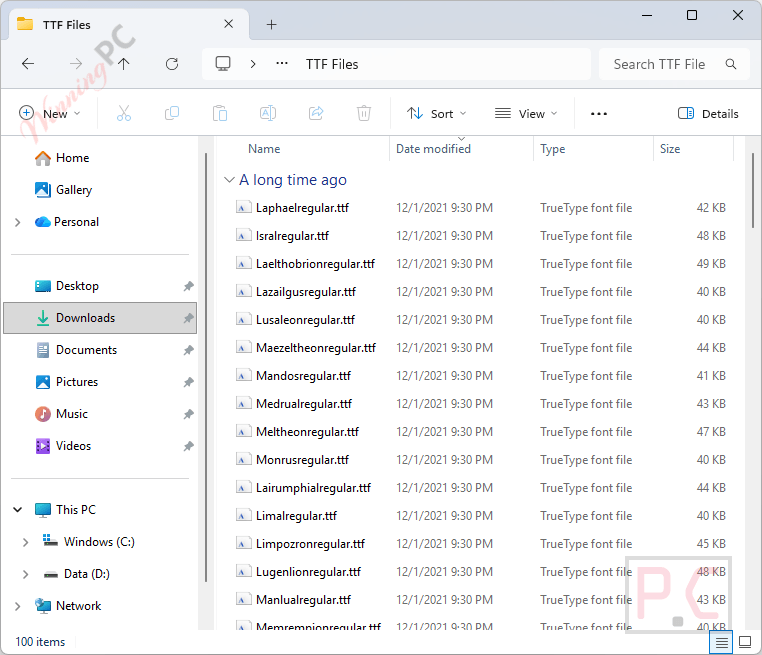Viewport: 762px width, 655px height.
Task: Open Home in navigation pane
Action: tap(62, 158)
